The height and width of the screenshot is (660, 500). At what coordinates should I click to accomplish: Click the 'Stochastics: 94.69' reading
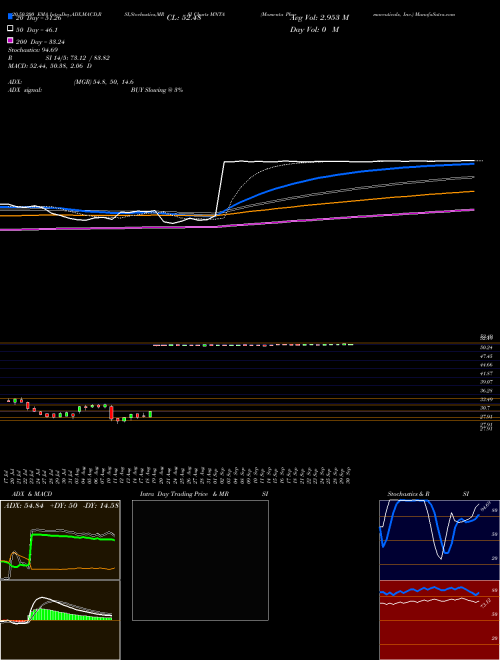(x=33, y=50)
